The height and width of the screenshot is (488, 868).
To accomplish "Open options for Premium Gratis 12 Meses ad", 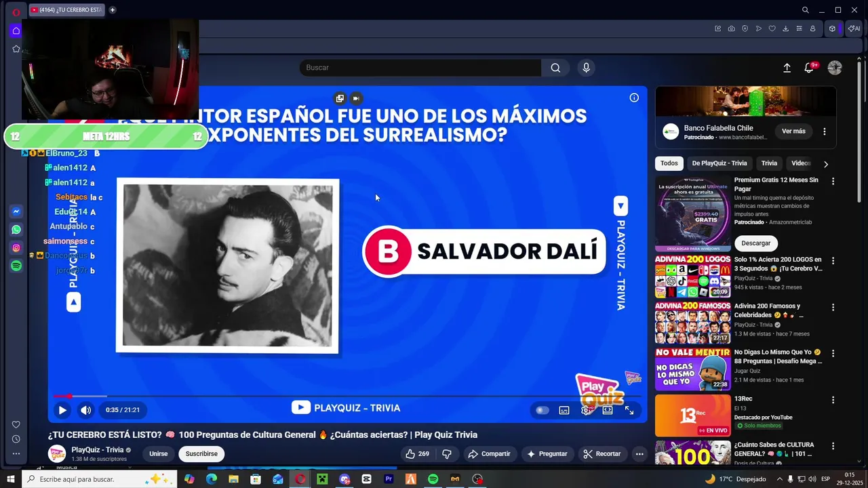I will pyautogui.click(x=833, y=181).
